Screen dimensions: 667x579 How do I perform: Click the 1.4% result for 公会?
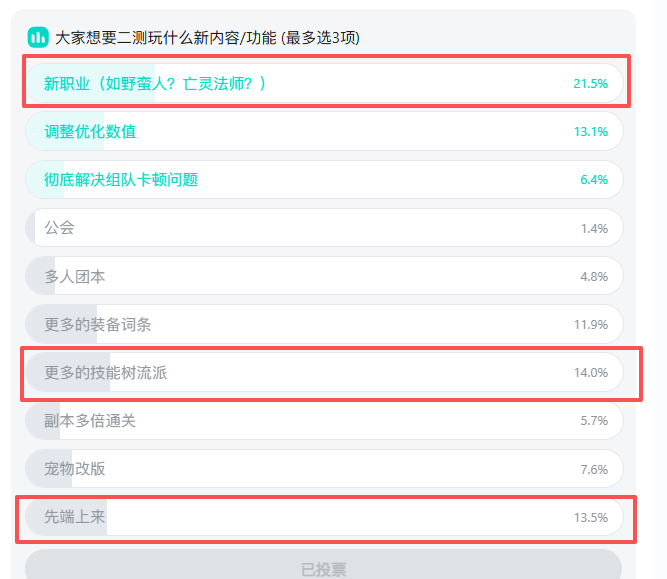coord(594,228)
